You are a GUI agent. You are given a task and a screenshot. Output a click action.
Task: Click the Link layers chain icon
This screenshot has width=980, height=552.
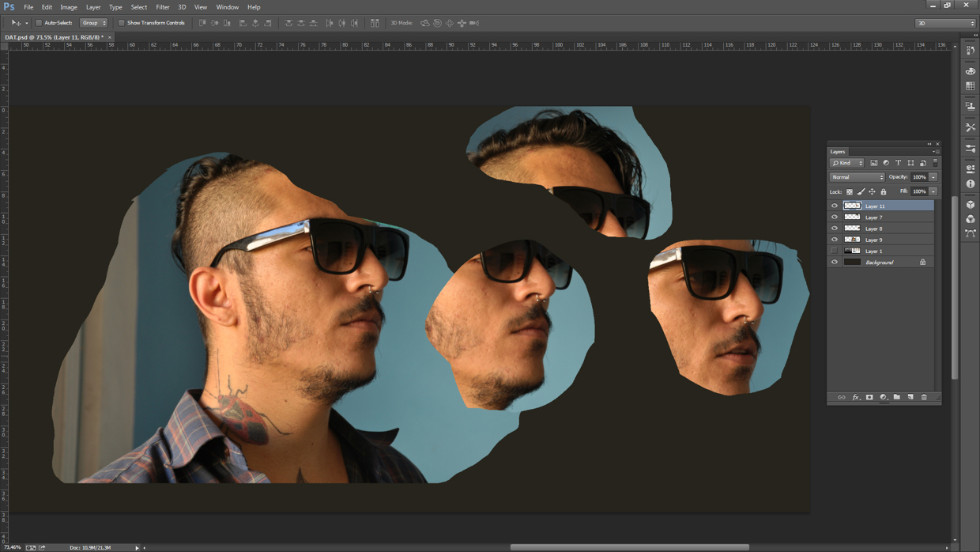coord(841,398)
